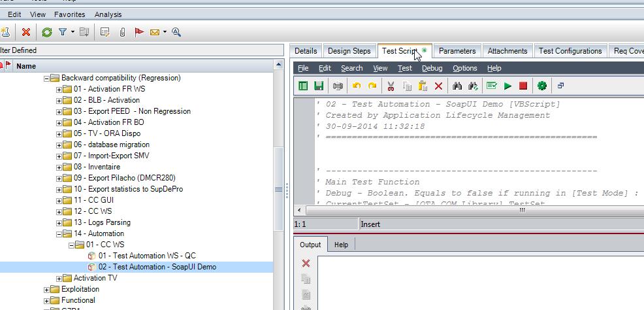
Task: Refresh the test plan tree
Action: tap(47, 32)
